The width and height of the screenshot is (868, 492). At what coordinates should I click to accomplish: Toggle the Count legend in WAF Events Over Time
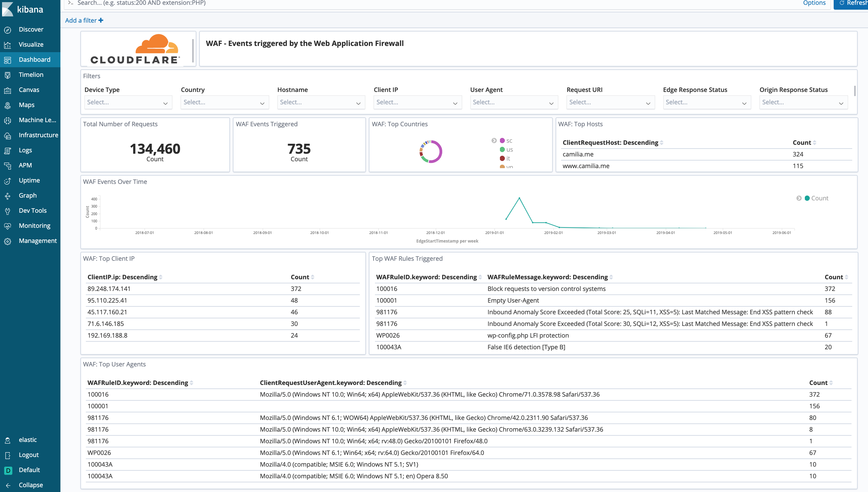(819, 198)
